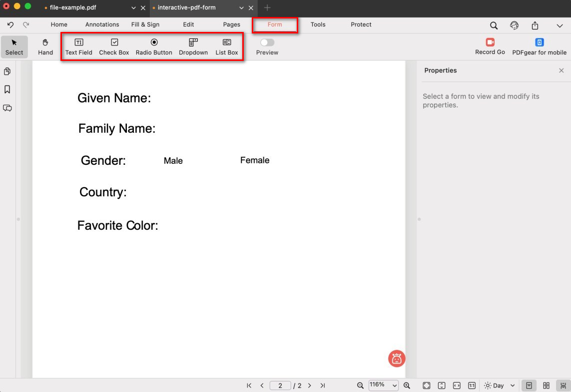
Task: Open the bookmarks panel in left sidebar
Action: click(x=7, y=89)
